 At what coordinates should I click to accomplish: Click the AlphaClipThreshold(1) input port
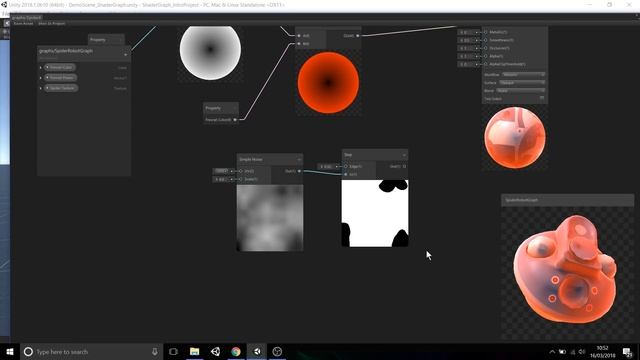(486, 64)
